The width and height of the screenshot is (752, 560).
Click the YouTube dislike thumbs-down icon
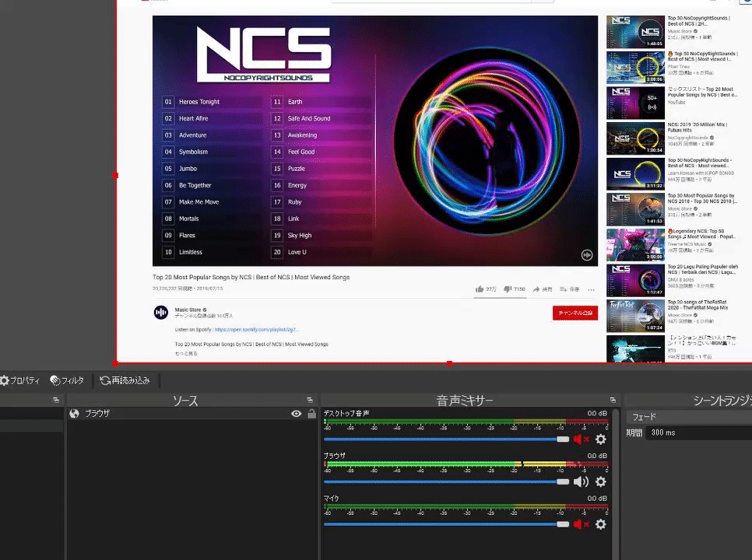coord(508,289)
